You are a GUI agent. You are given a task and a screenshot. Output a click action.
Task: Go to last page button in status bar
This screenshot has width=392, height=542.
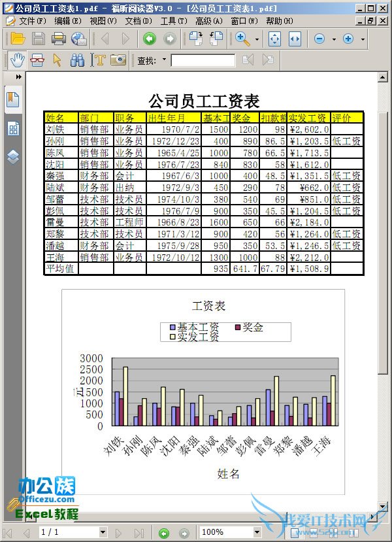point(139,532)
